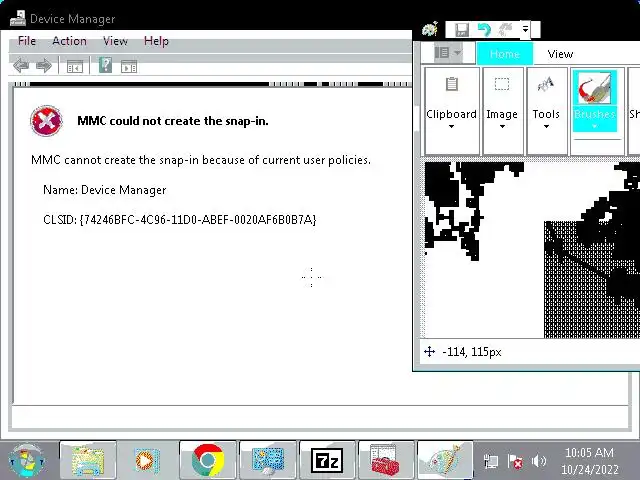Click the user policies error description text
Screen dimensions: 640x480
coord(201,160)
